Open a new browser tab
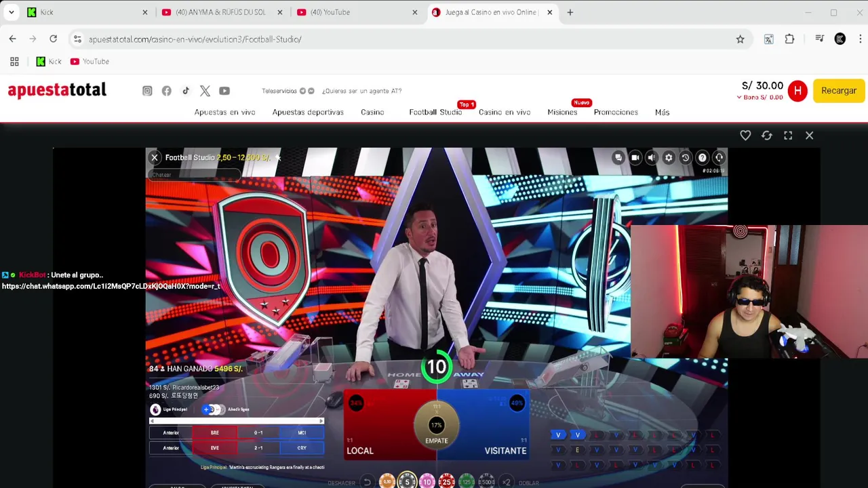Screen dimensions: 868x488 pos(570,12)
